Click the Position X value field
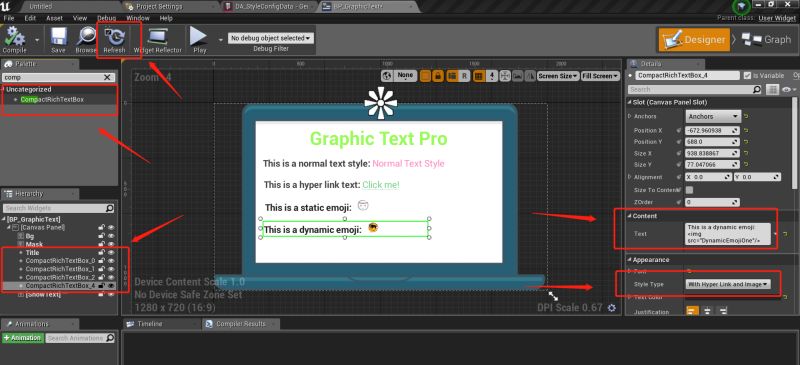The image size is (800, 365). (x=712, y=131)
